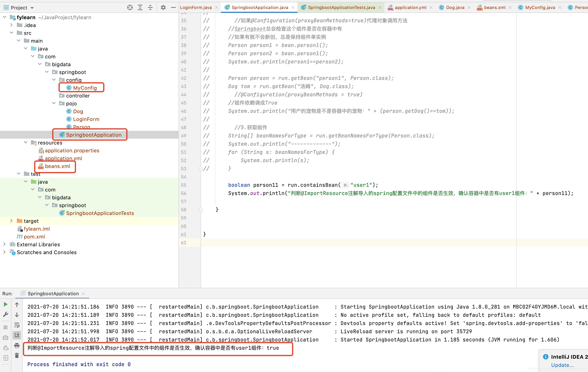Click the Print icon in Run console
588x372 pixels.
click(x=17, y=345)
